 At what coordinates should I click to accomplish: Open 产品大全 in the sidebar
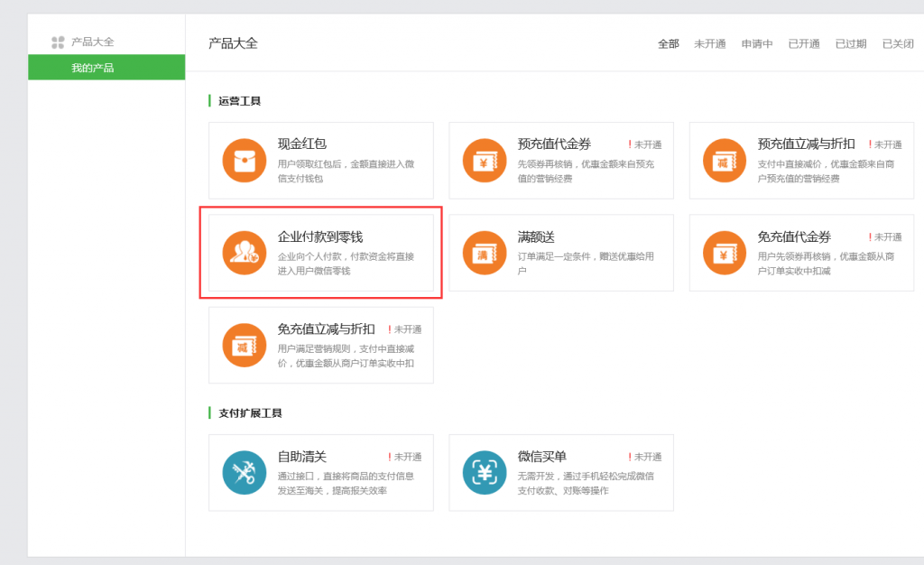93,42
